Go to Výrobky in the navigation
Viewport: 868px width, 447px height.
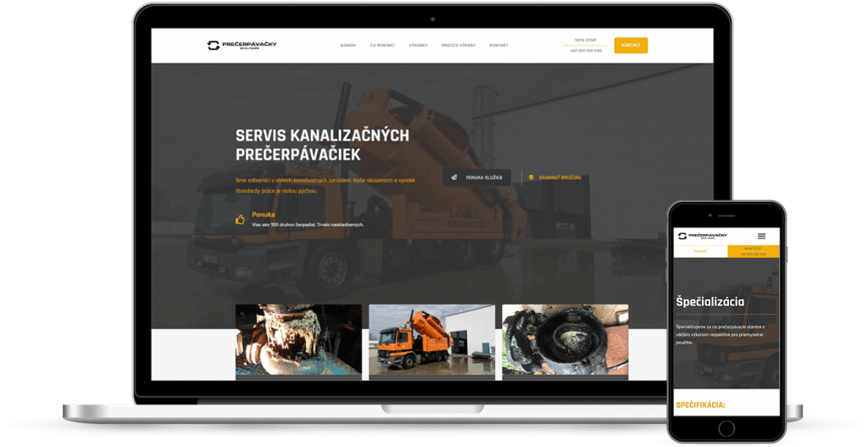coord(418,45)
